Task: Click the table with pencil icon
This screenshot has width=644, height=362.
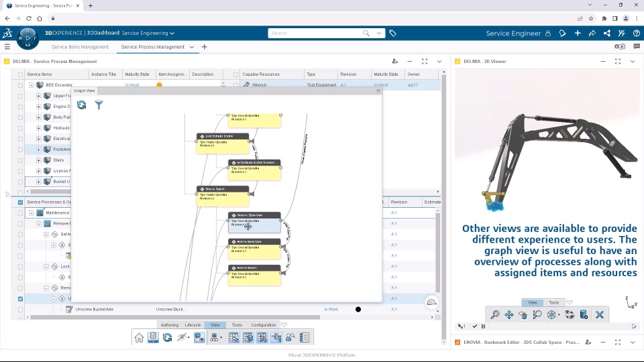Action: click(x=262, y=337)
